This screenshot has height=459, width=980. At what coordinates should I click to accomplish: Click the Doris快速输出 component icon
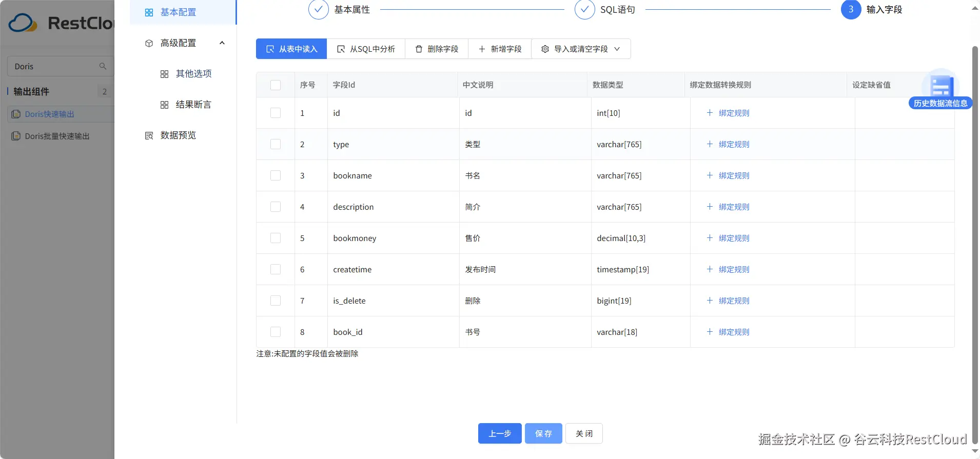pyautogui.click(x=16, y=114)
